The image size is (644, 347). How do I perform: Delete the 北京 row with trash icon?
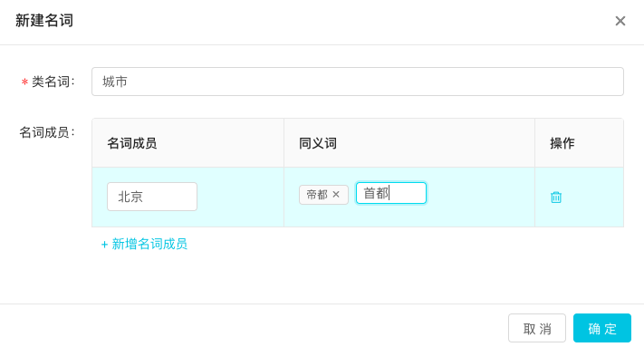(556, 198)
